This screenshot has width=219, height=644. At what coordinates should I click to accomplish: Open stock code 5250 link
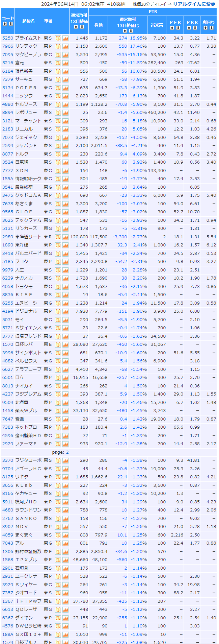point(8,38)
